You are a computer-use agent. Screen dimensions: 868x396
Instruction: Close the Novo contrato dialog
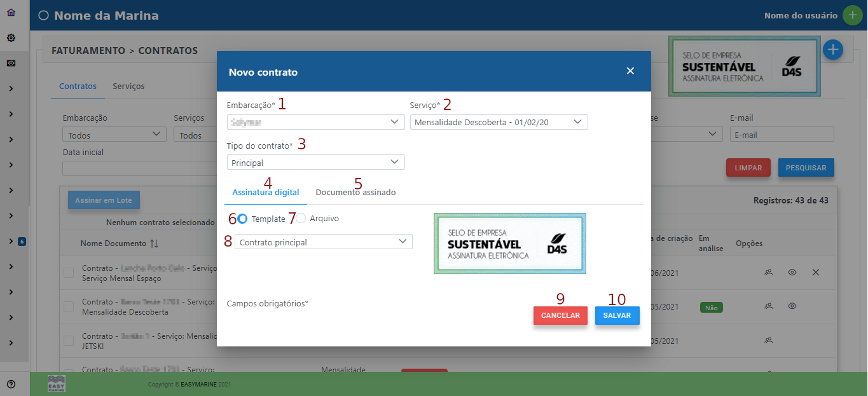[630, 71]
